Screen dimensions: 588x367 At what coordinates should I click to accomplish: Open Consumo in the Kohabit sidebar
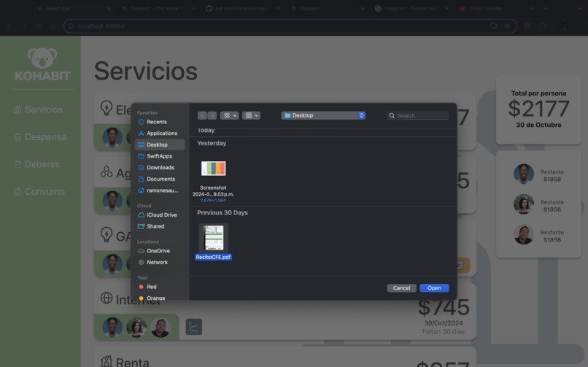coord(39,192)
